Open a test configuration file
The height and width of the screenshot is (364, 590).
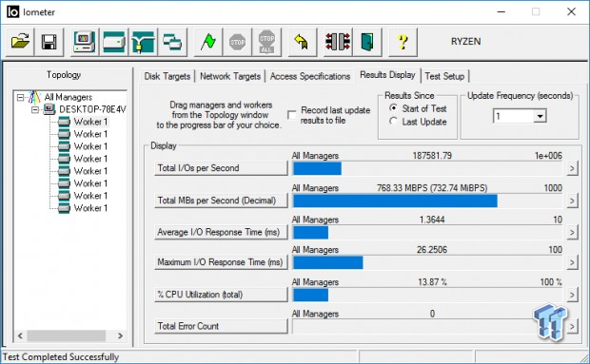20,42
